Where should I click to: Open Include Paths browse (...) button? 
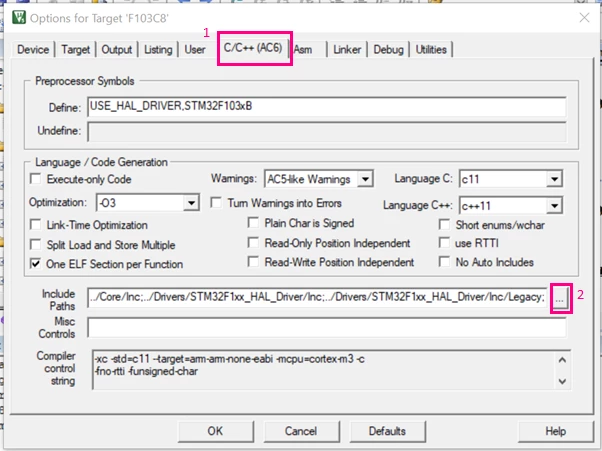click(x=560, y=298)
